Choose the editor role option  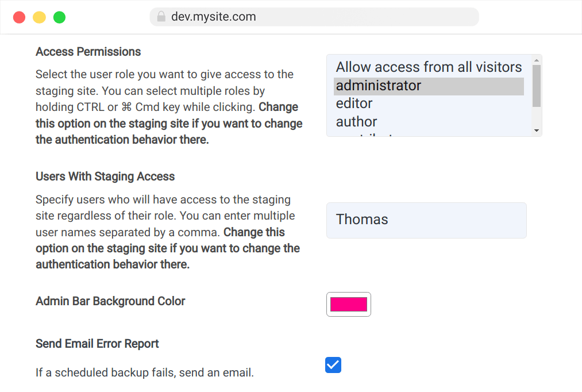[429, 103]
